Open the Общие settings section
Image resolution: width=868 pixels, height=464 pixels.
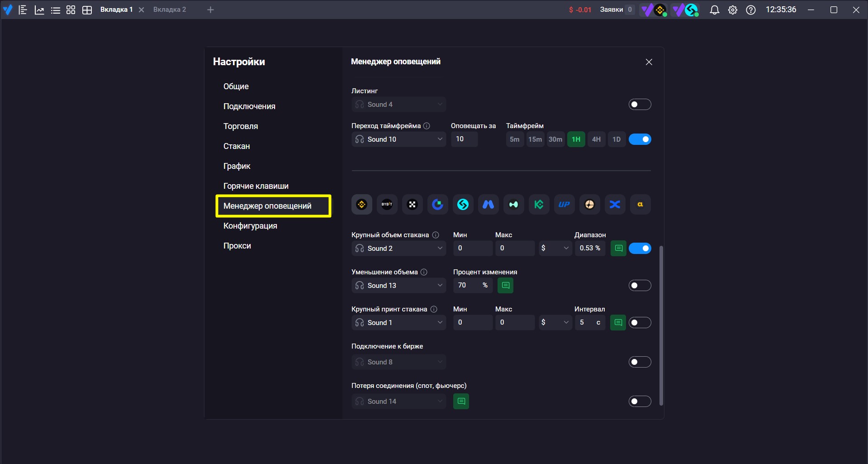point(236,86)
